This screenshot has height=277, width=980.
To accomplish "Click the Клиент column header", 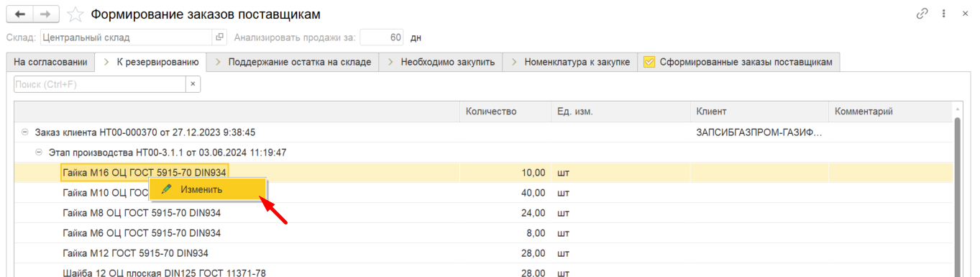I will pos(759,112).
